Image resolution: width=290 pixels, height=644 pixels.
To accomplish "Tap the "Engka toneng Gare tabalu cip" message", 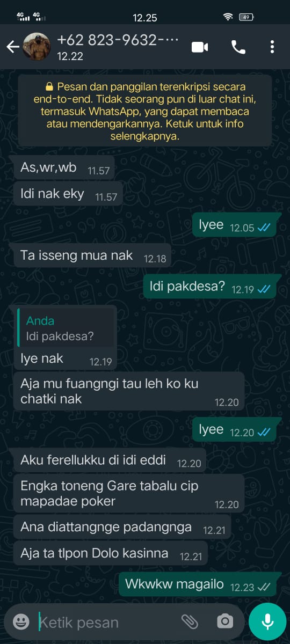I will tap(129, 494).
